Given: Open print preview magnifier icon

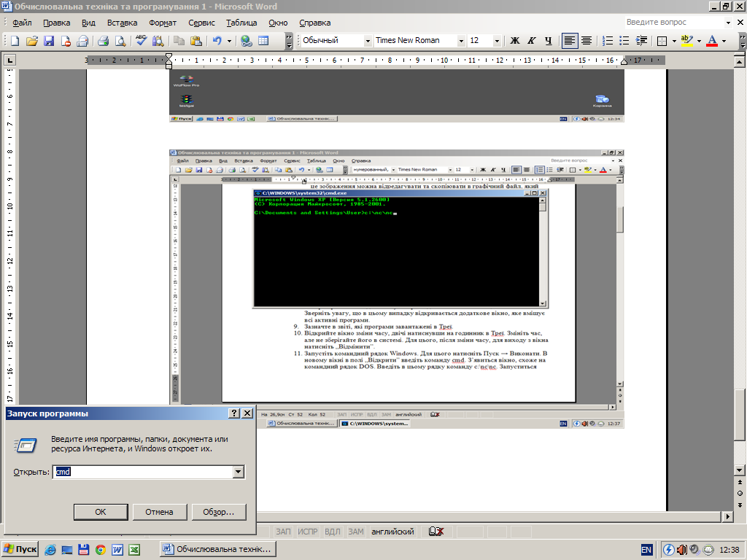Looking at the screenshot, I should coord(120,41).
